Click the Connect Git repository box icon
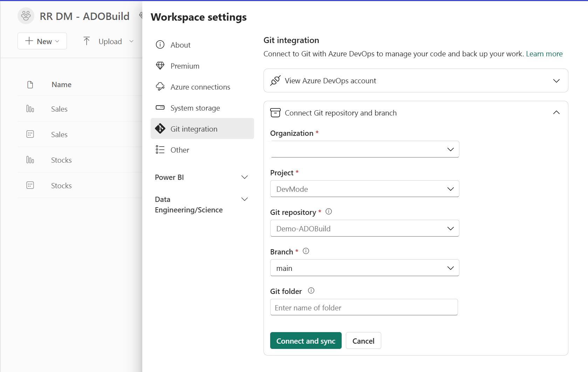 click(x=275, y=113)
